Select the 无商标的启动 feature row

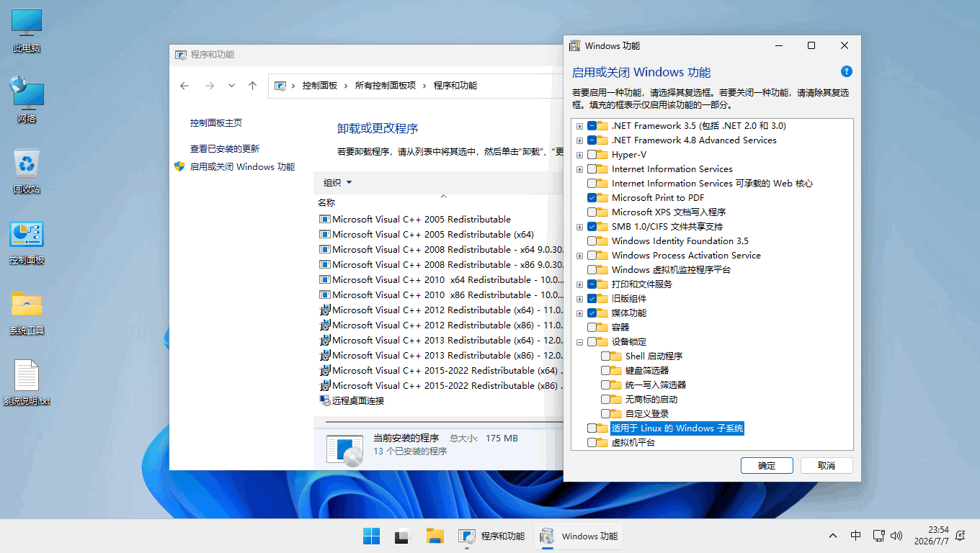pyautogui.click(x=651, y=400)
